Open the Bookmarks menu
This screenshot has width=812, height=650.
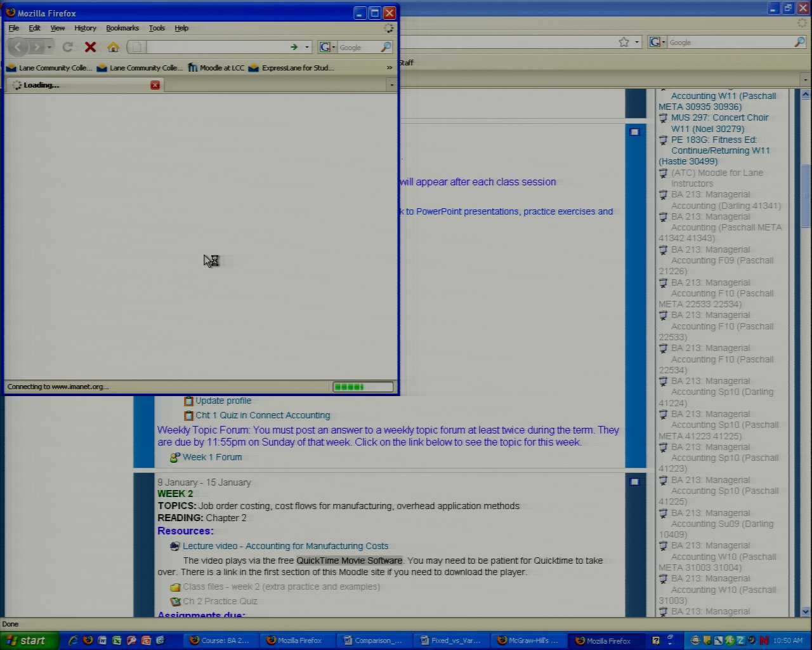coord(122,28)
